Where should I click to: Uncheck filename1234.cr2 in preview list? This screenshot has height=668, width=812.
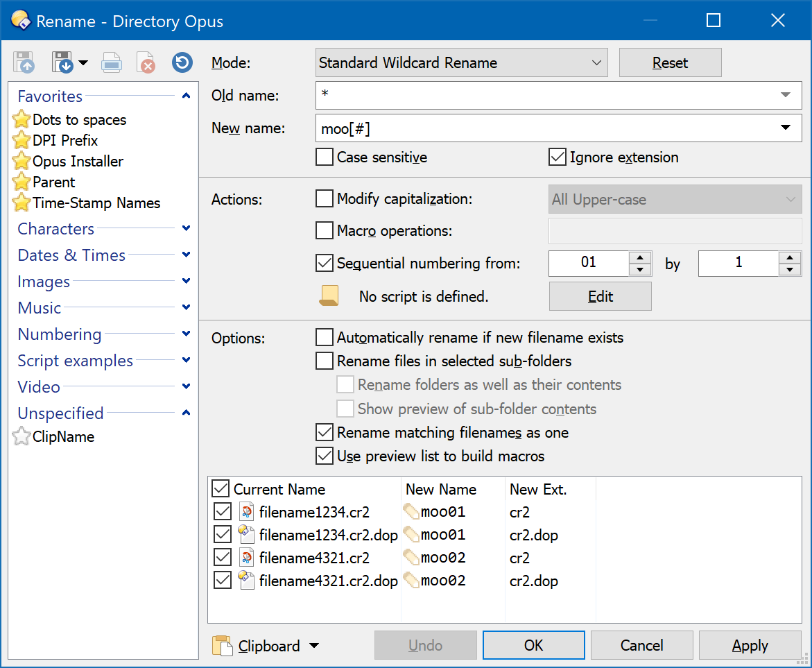(223, 511)
